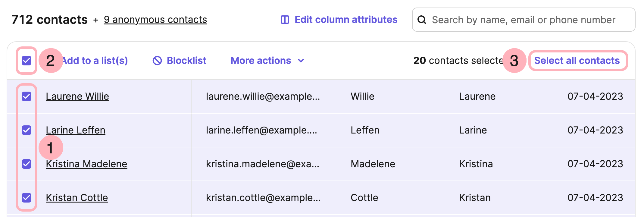The width and height of the screenshot is (644, 217).
Task: Open Laurene Willie's contact page
Action: click(x=77, y=96)
